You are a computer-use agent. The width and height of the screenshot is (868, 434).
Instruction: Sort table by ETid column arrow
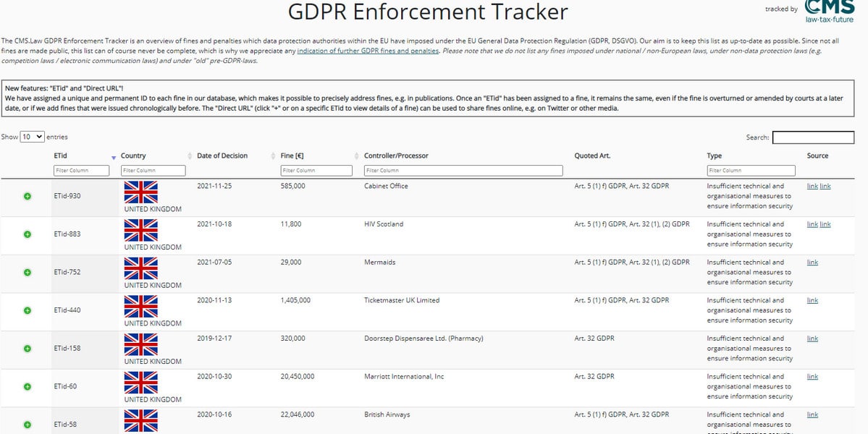(x=114, y=158)
